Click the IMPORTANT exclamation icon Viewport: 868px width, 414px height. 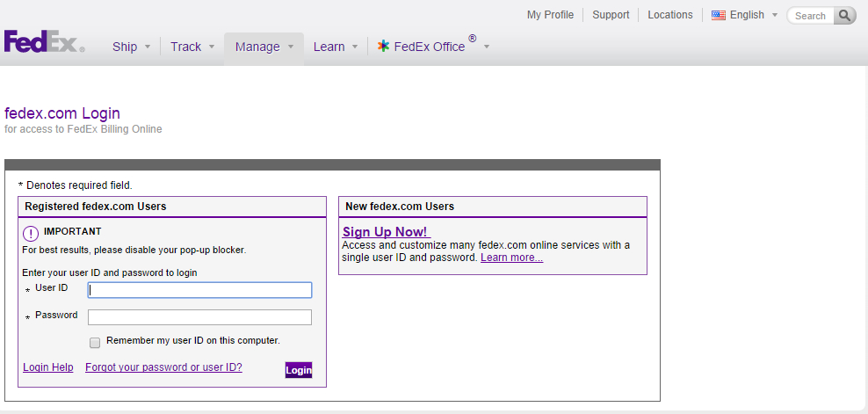click(31, 233)
